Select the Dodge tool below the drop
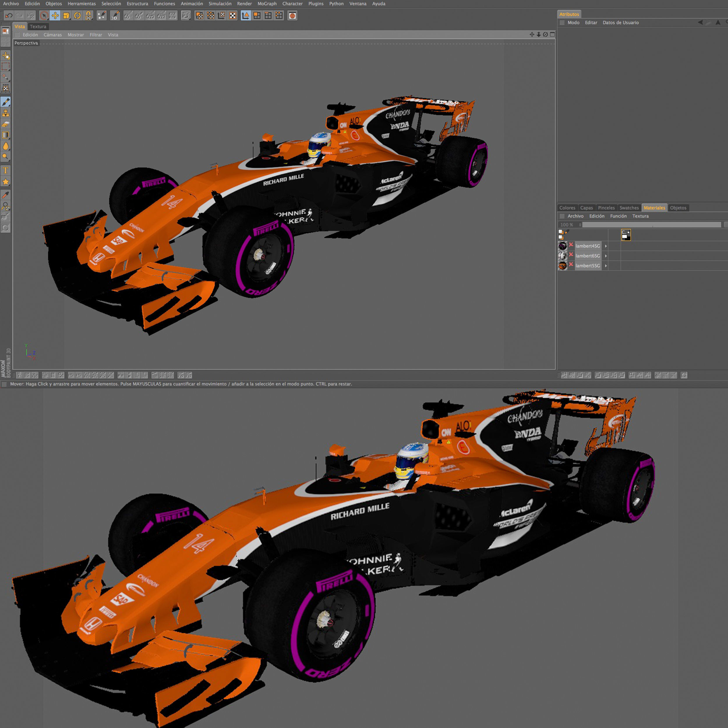The image size is (728, 728). tap(6, 157)
